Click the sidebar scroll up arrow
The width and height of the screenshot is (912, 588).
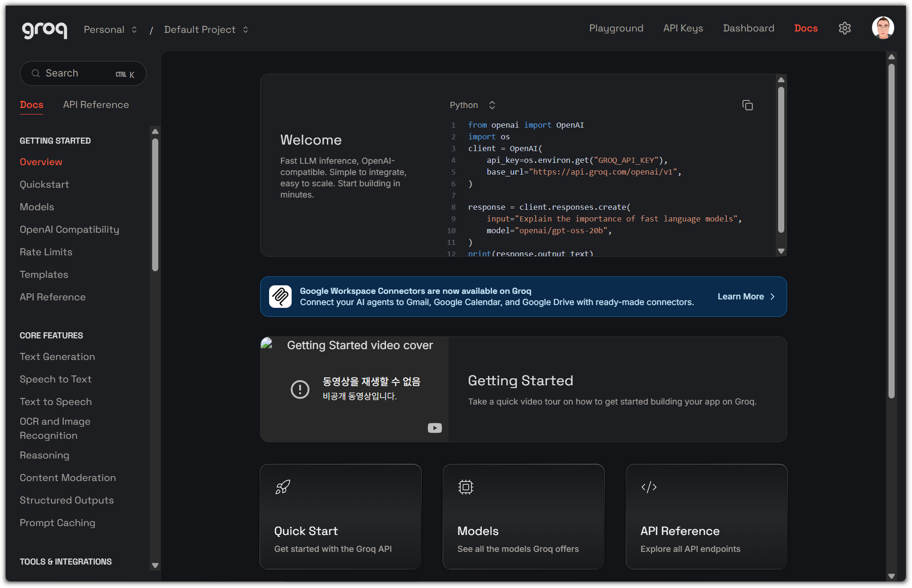pos(155,131)
